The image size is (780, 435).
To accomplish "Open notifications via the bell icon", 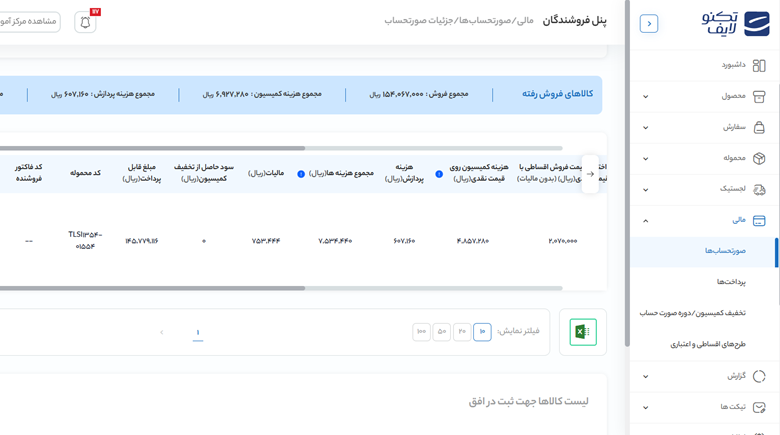I will (x=85, y=22).
